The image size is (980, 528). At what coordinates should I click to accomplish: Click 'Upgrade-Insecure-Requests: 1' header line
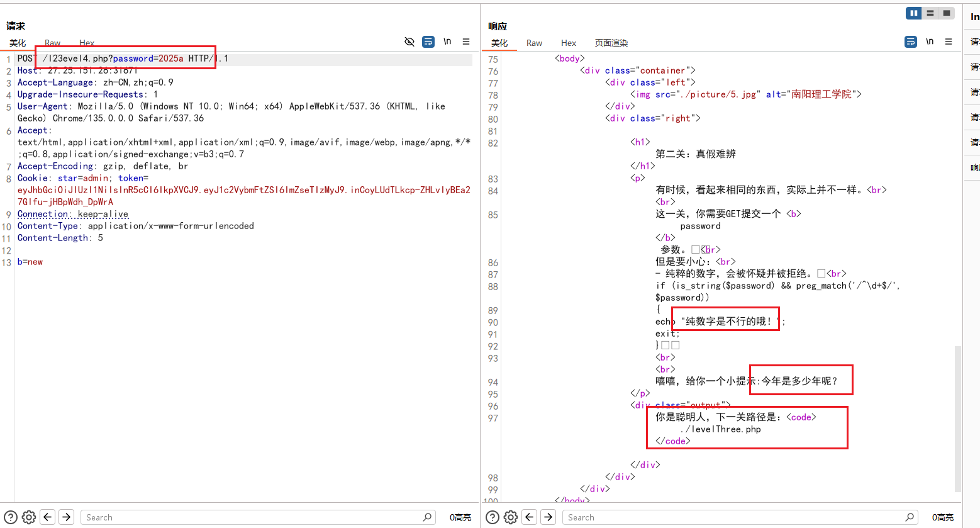[88, 94]
